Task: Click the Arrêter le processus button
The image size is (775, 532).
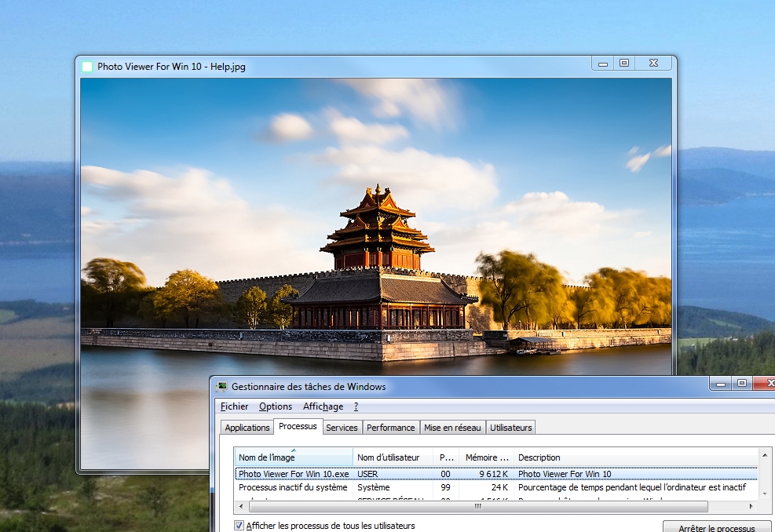Action: pyautogui.click(x=717, y=527)
